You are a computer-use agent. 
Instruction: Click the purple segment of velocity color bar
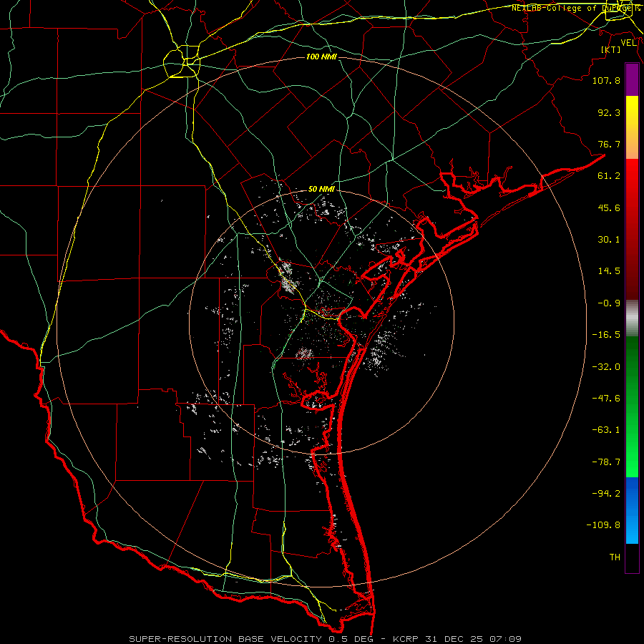[x=632, y=79]
